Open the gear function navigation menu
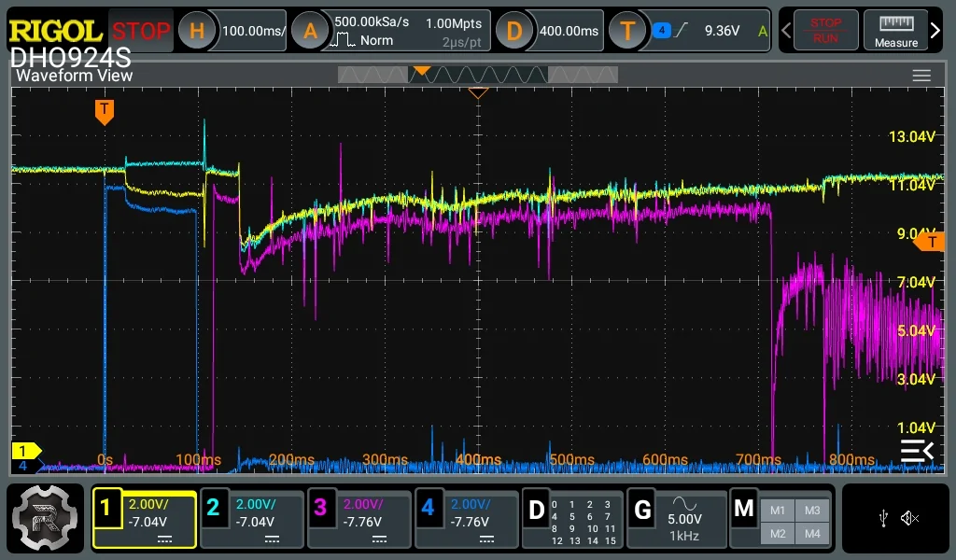The image size is (956, 560). click(45, 518)
